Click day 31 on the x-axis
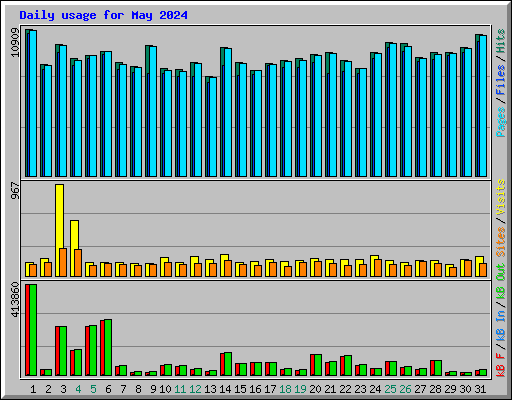This screenshot has height=400, width=512. coord(480,389)
